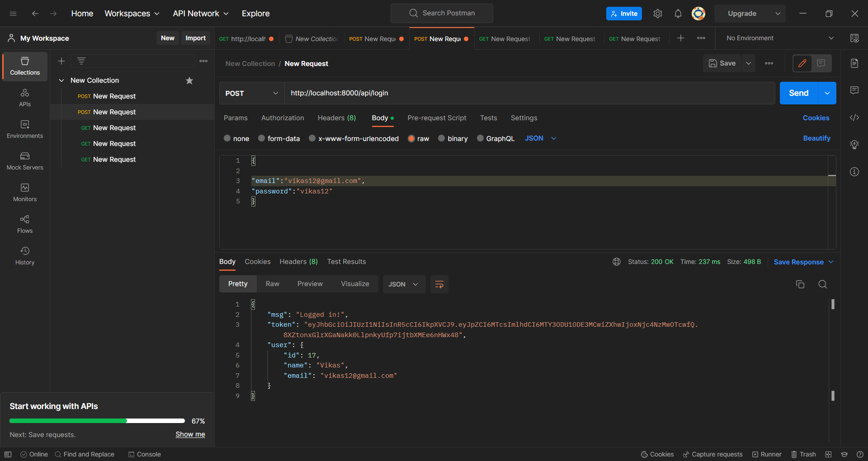Viewport: 868px width, 461px height.
Task: Open the Postman Console
Action: pyautogui.click(x=144, y=454)
